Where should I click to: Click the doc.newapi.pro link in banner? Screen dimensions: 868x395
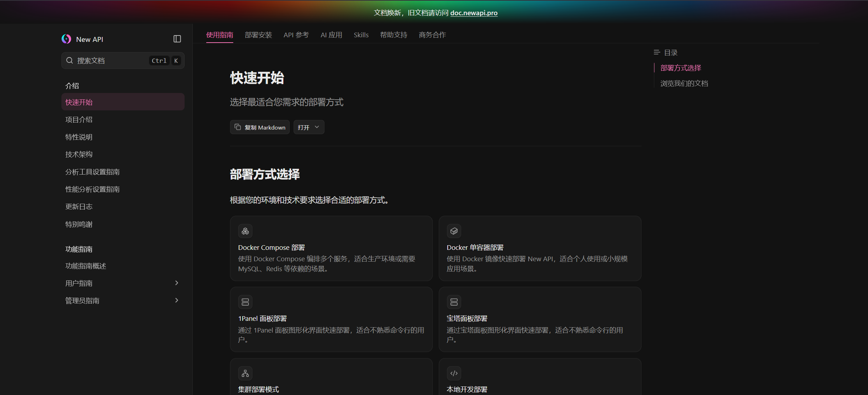click(474, 13)
